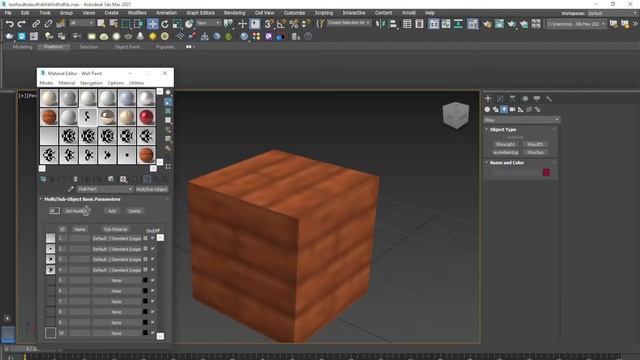Image resolution: width=640 pixels, height=360 pixels.
Task: Open the Create tab plus icon in command panel
Action: [x=488, y=98]
